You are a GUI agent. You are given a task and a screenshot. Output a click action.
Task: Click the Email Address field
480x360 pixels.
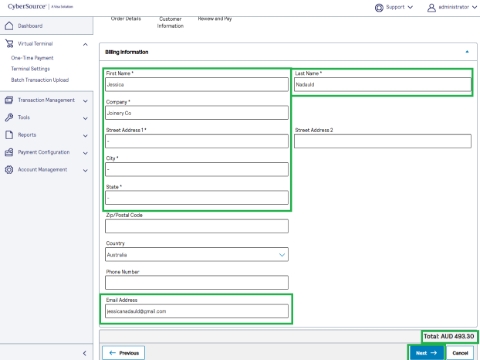point(197,311)
